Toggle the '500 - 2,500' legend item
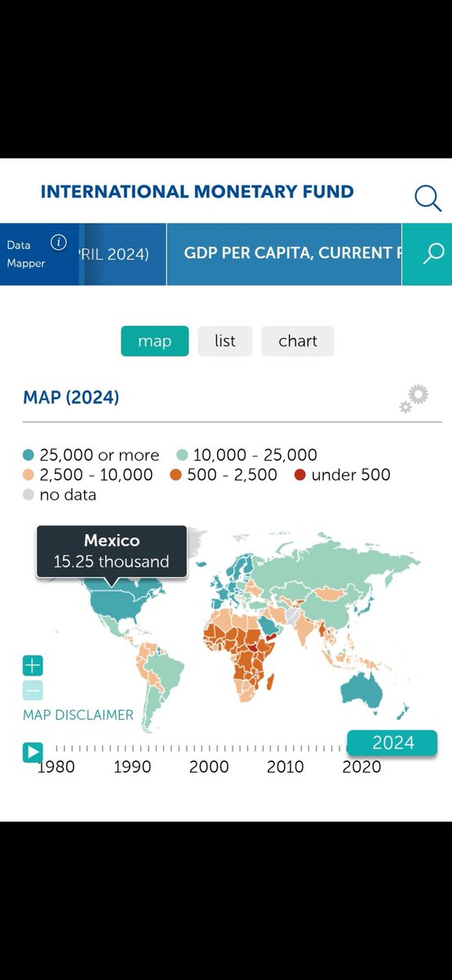The image size is (452, 980). coord(224,474)
